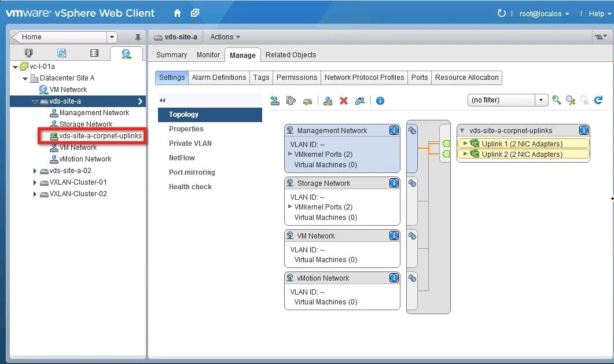Select NetFlow settings entry

[210, 158]
